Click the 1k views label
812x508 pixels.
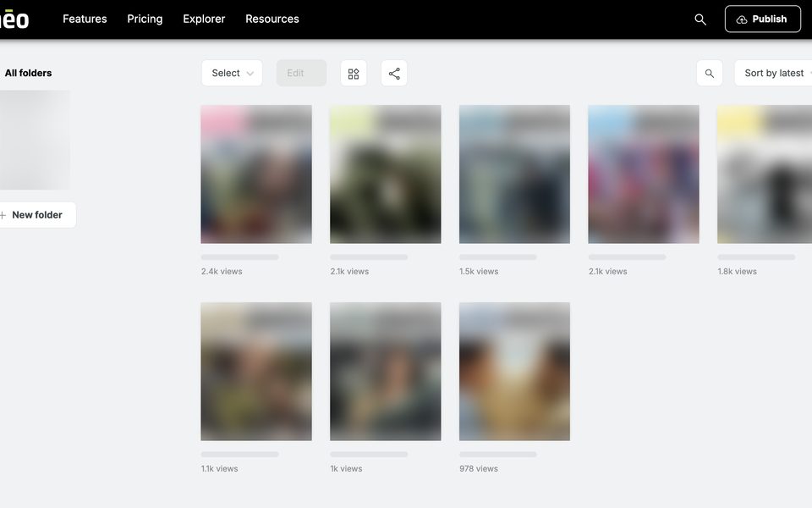(347, 468)
